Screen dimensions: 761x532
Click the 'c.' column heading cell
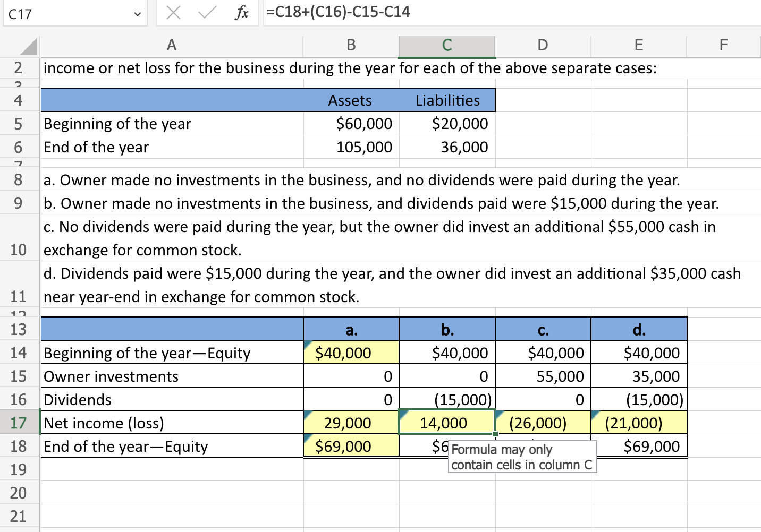[x=543, y=330]
